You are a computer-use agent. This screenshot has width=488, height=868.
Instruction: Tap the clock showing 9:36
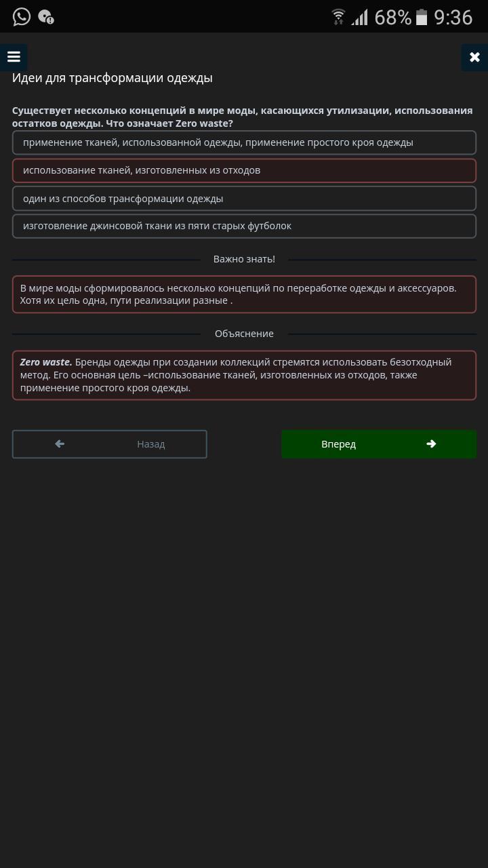[x=453, y=17]
